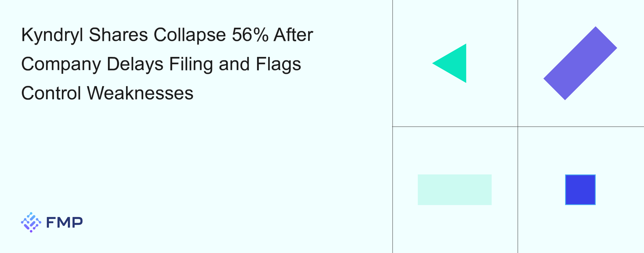Click the word Collapse in the headline
644x253 pixels.
click(190, 35)
